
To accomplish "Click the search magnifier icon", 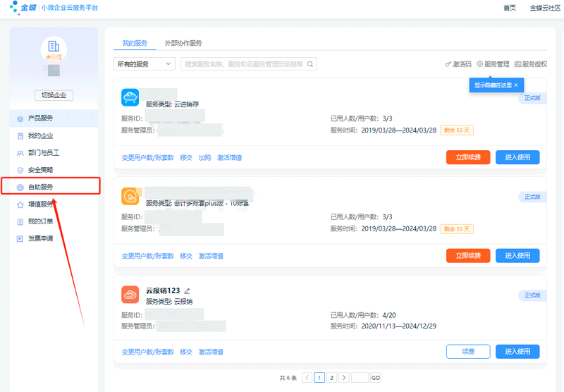I will (x=310, y=64).
